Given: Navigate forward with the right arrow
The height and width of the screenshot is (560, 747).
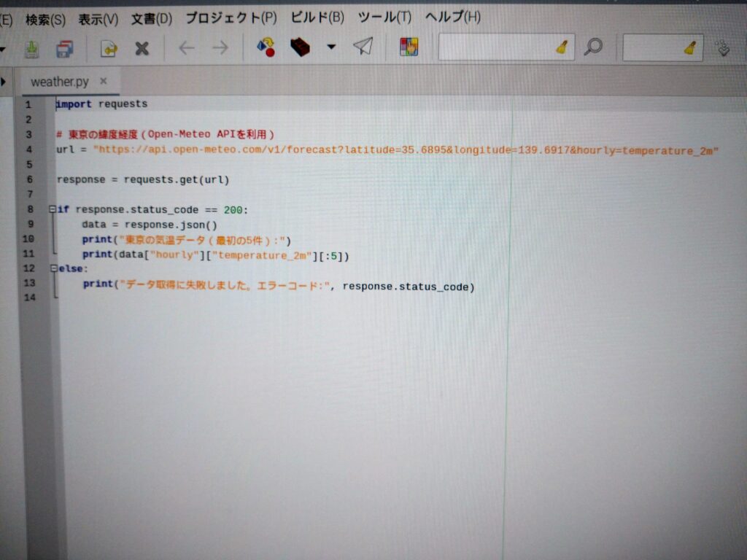Looking at the screenshot, I should (x=220, y=48).
